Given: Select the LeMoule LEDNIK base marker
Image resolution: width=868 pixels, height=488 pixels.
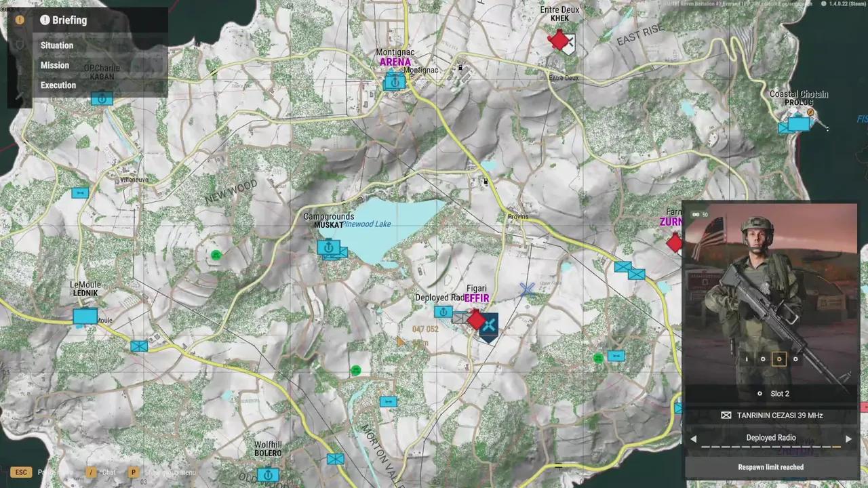Looking at the screenshot, I should 85,316.
